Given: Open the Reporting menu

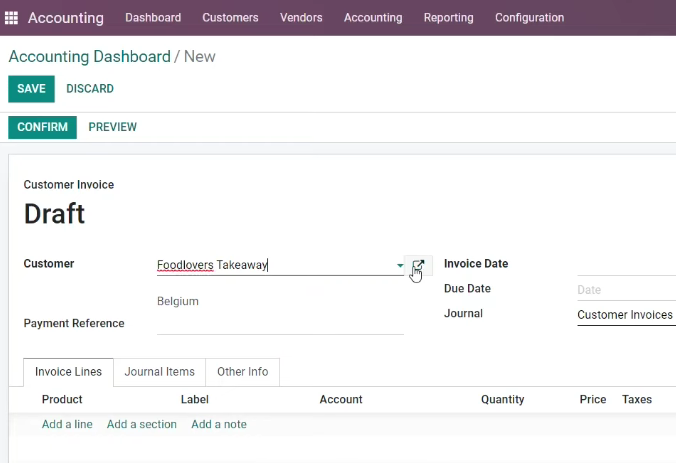Looking at the screenshot, I should coord(448,18).
